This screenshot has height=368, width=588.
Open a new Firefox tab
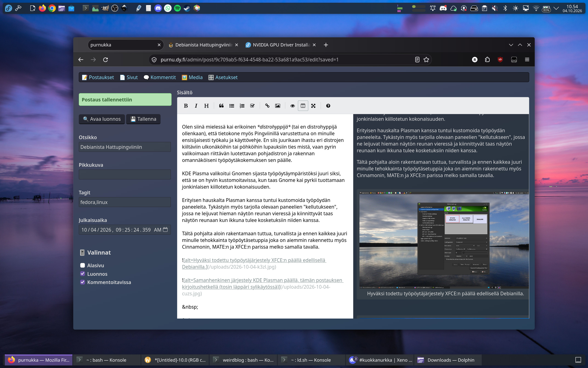click(x=326, y=45)
